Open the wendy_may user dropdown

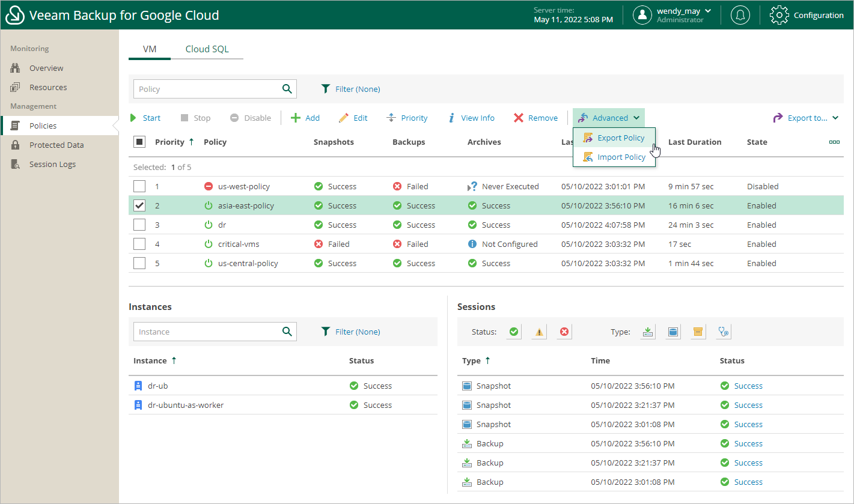coord(684,11)
